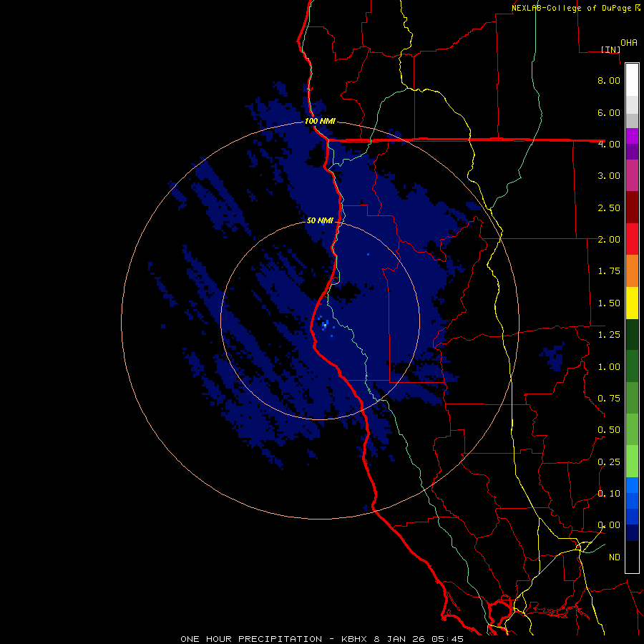Viewport: 644px width, 644px height.
Task: Click the light gray swatch just above the 6.00 label
Action: point(632,104)
